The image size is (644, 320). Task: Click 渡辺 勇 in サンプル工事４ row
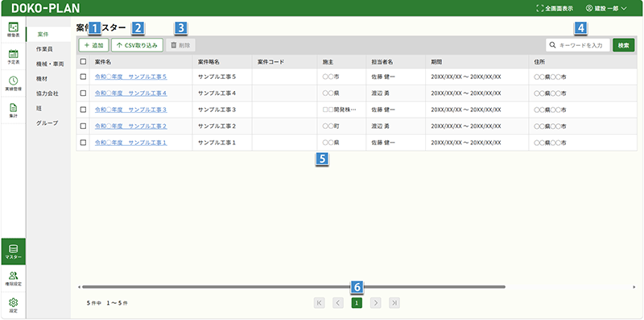381,93
